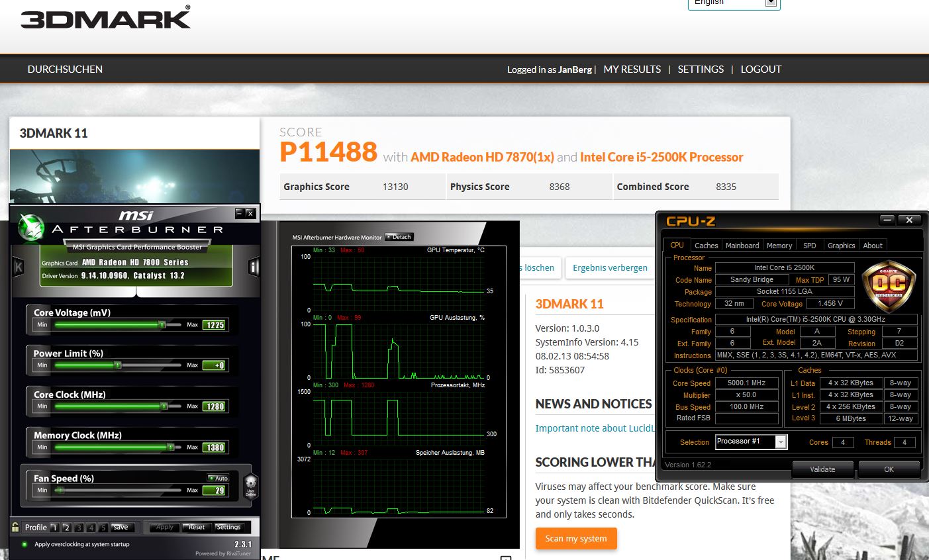Toggle Auto fan speed in Afterburner
Screen dimensions: 929x560
coord(218,478)
